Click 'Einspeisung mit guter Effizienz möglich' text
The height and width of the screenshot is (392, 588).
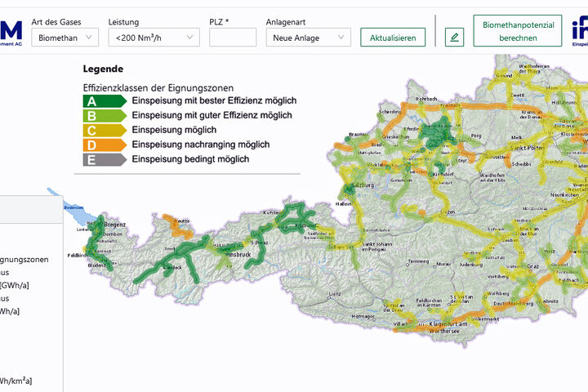pyautogui.click(x=212, y=115)
